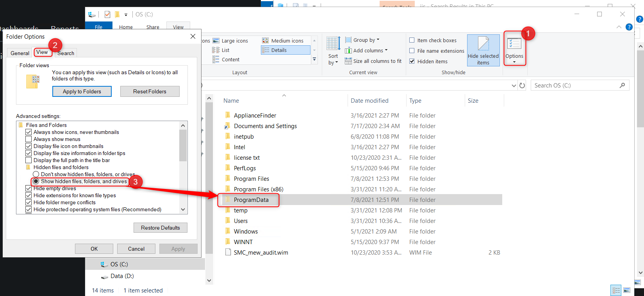
Task: Click the refresh button beside address bar
Action: point(522,86)
